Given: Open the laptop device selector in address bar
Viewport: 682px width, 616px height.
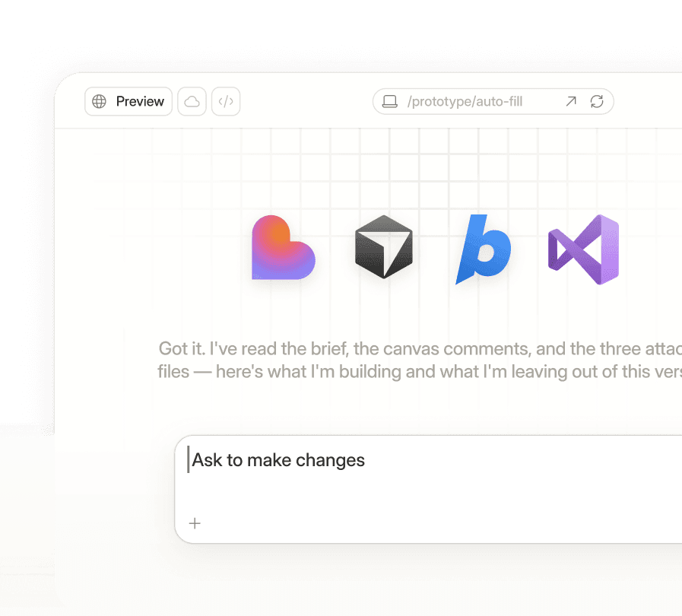Looking at the screenshot, I should point(390,101).
